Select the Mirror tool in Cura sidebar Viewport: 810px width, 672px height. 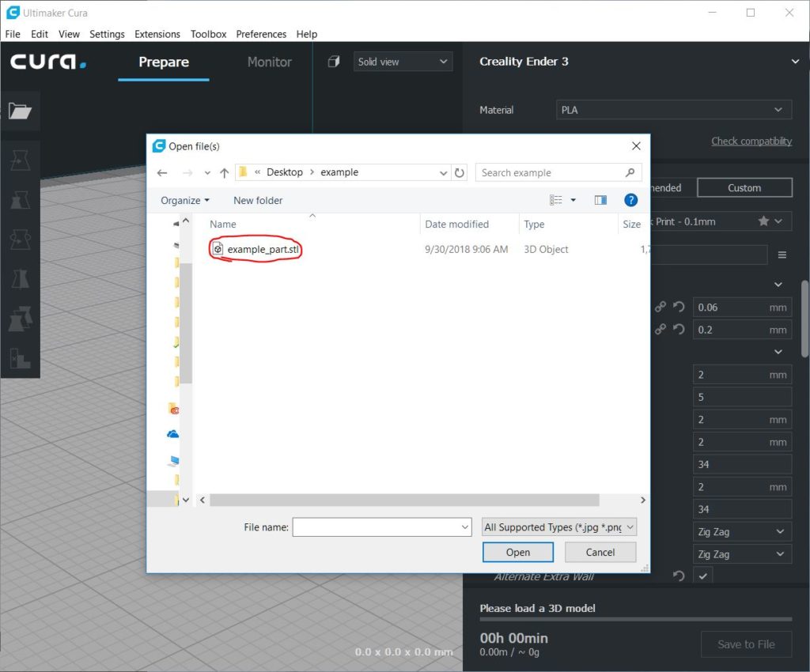pos(20,279)
